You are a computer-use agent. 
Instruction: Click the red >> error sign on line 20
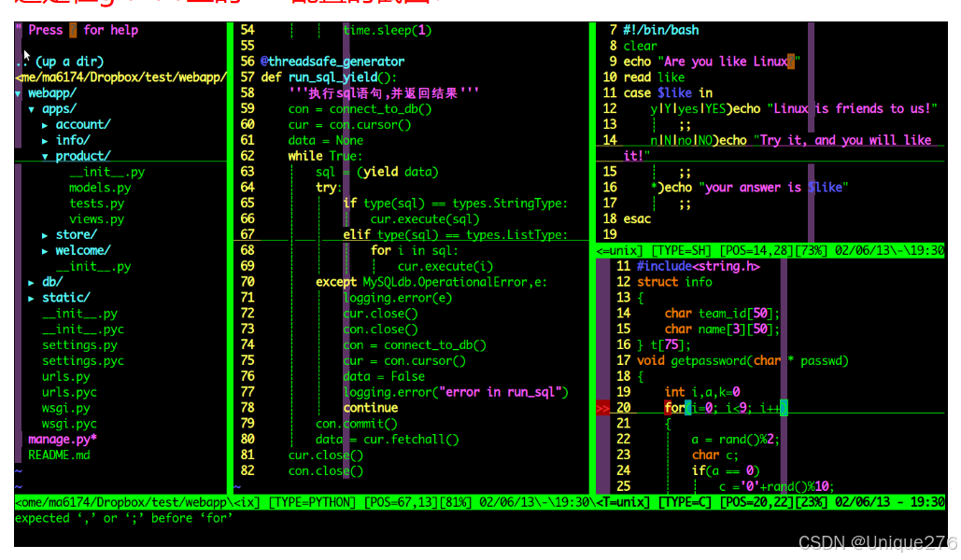tap(602, 408)
